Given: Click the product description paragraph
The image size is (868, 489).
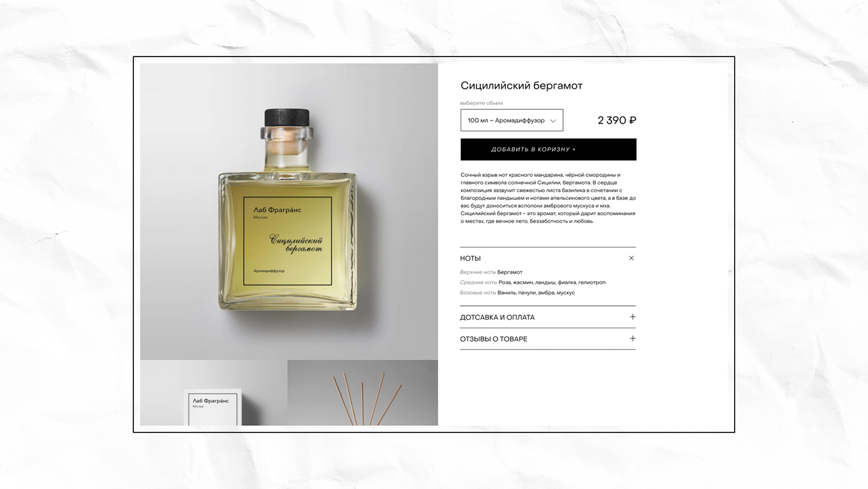Looking at the screenshot, I should [548, 198].
